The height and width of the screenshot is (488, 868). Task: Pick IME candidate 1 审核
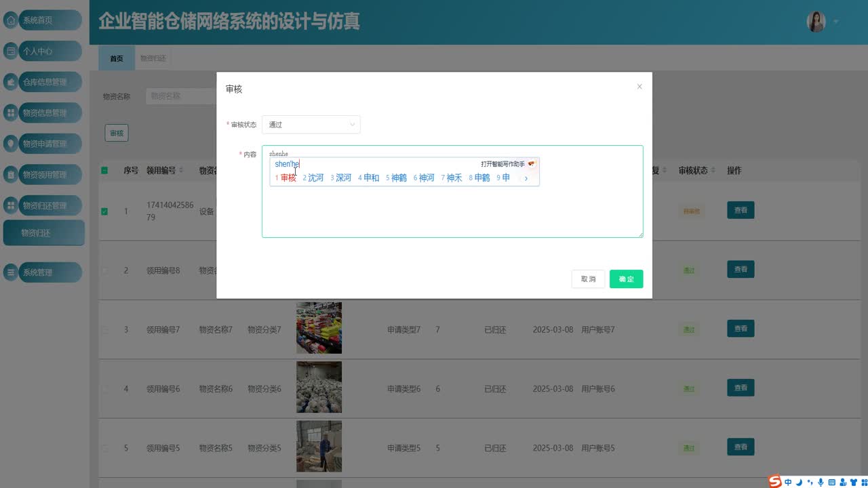[x=285, y=178]
